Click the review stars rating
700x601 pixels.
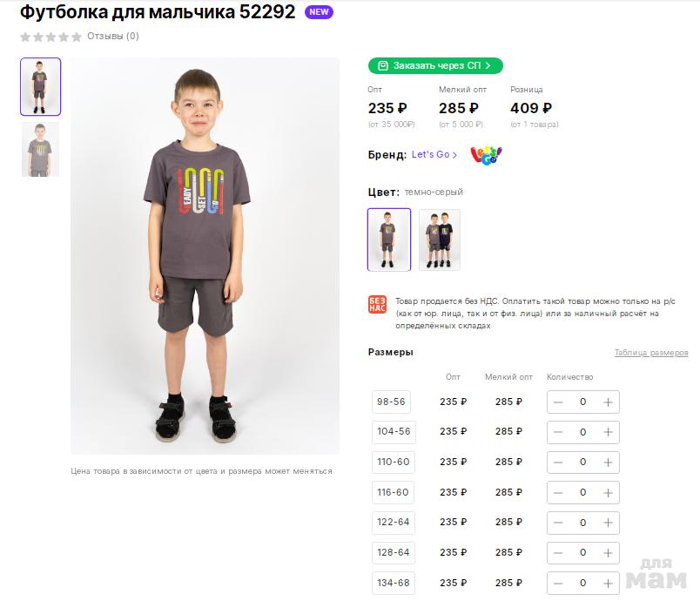click(50, 37)
